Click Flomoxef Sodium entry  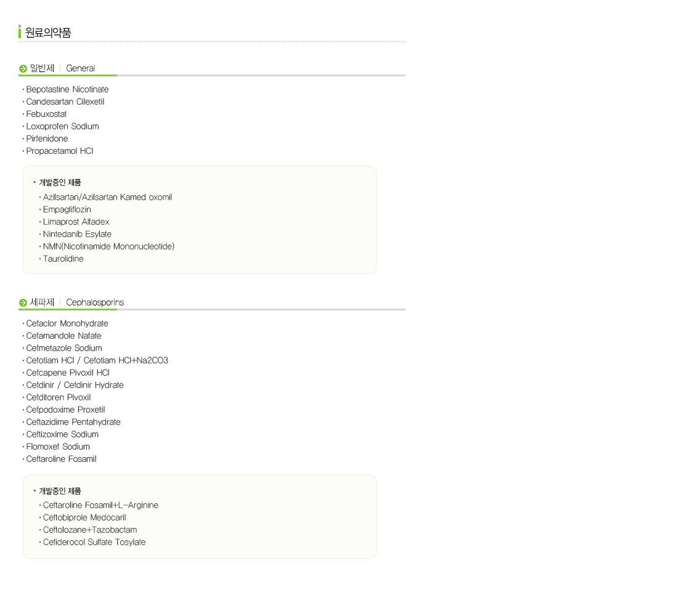(58, 447)
